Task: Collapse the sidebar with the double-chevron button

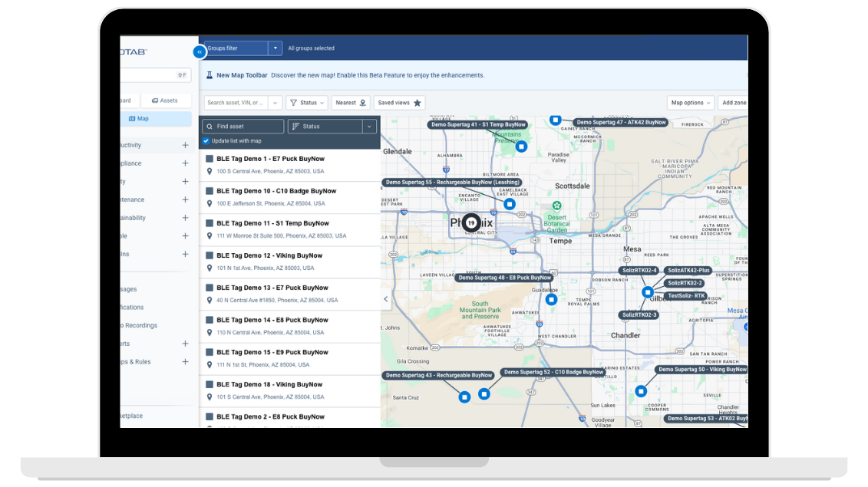Action: coord(200,52)
